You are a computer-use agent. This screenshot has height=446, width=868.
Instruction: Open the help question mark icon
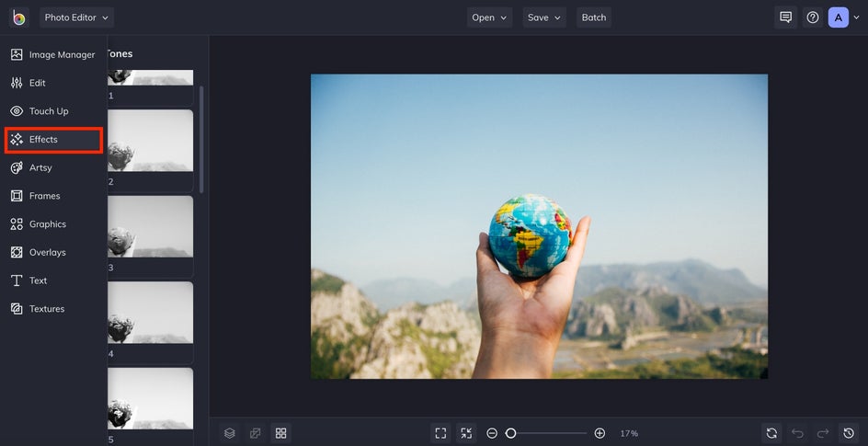(813, 17)
